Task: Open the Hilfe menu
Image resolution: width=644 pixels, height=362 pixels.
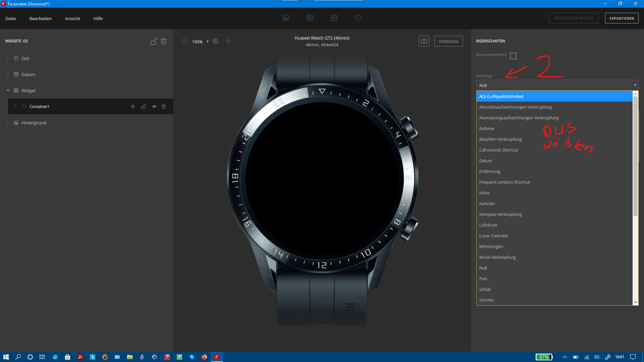Action: [x=98, y=18]
